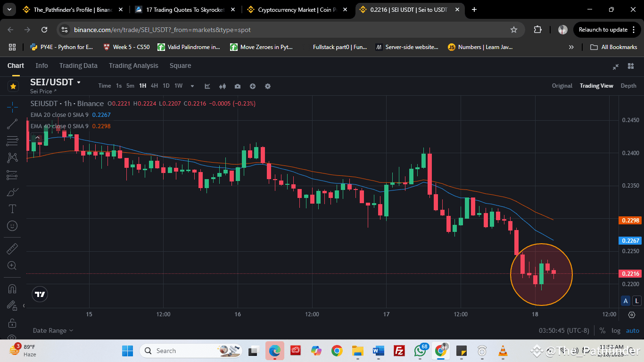Open candlestick indicators icon next to chart type

(223, 86)
